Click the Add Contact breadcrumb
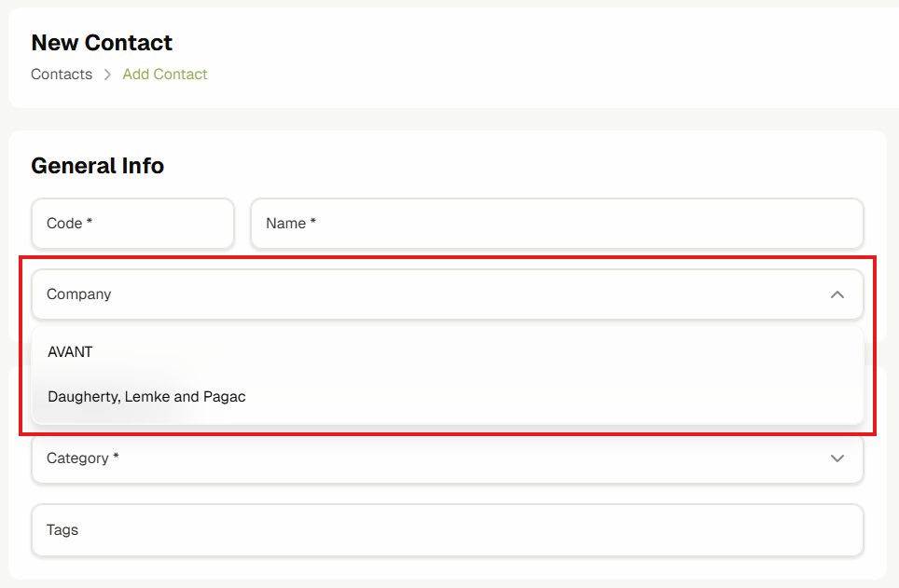This screenshot has width=899, height=588. pyautogui.click(x=165, y=75)
